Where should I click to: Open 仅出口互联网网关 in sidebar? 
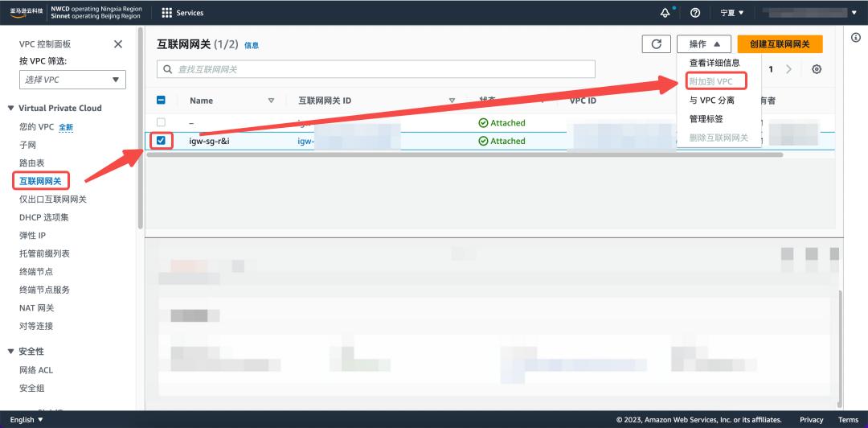click(53, 199)
